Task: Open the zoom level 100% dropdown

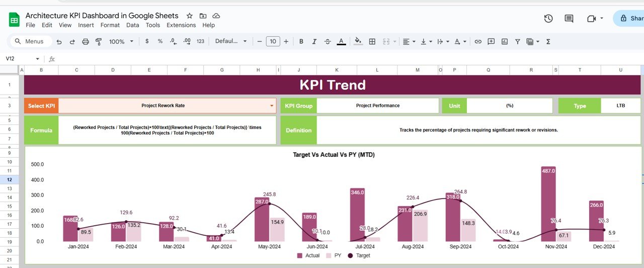Action: (121, 41)
